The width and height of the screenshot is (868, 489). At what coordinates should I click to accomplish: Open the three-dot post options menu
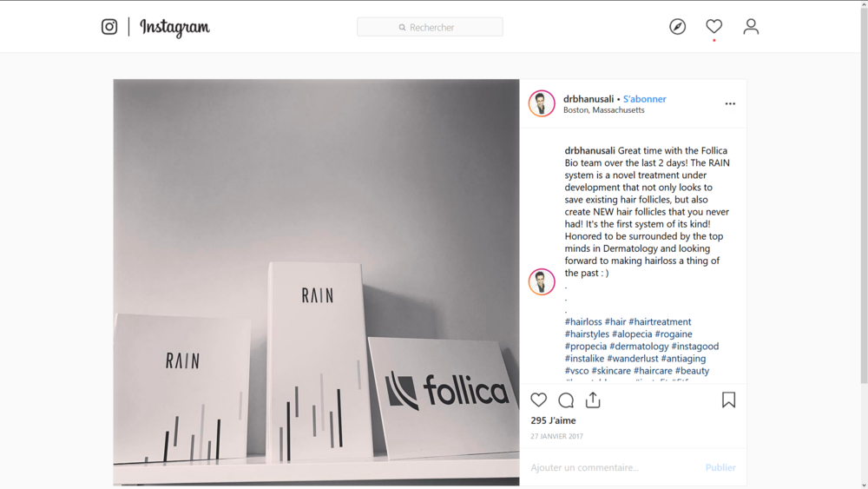point(730,103)
